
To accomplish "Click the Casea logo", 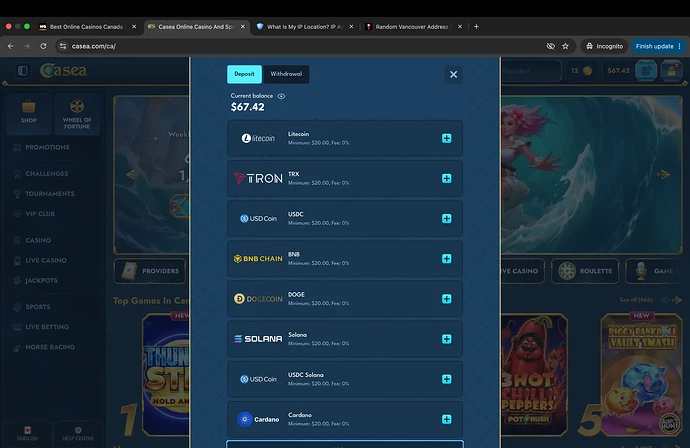I will 63,70.
